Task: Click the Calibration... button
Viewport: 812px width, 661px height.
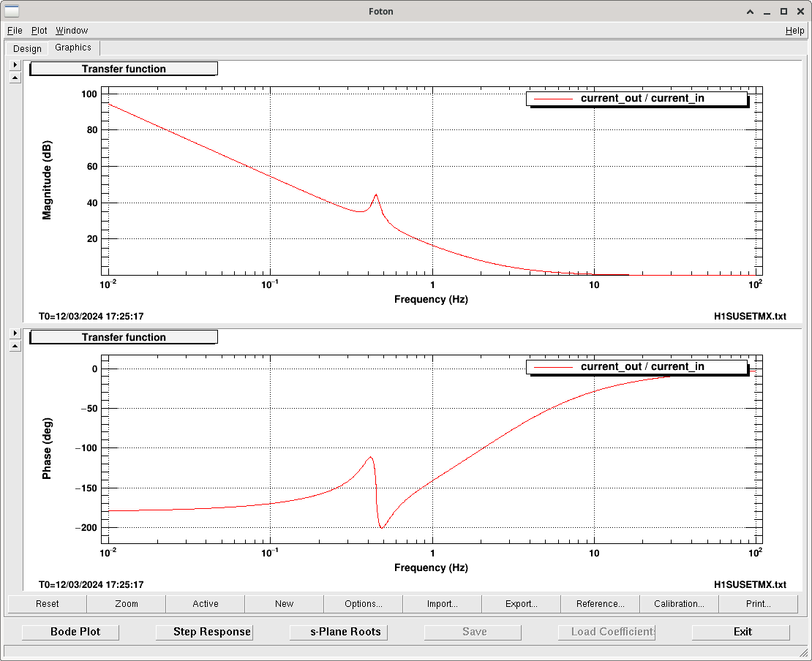Action: pos(679,604)
